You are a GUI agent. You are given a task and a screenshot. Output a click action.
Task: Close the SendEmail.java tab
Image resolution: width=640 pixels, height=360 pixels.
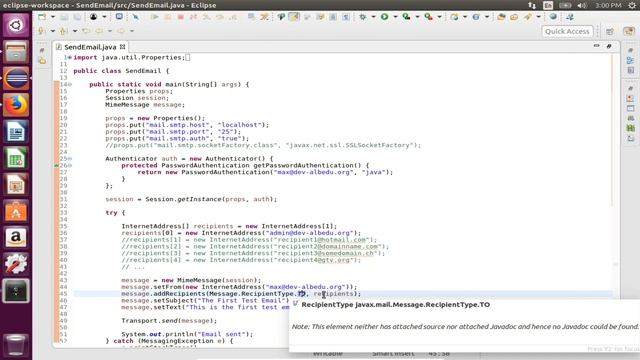point(122,47)
